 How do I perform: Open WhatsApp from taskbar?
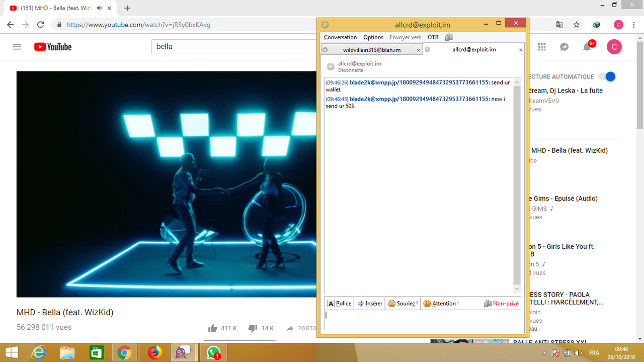click(x=213, y=353)
